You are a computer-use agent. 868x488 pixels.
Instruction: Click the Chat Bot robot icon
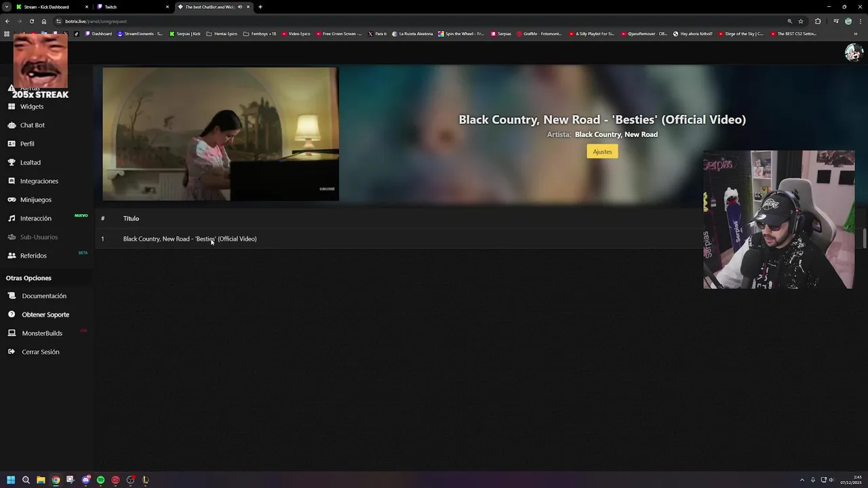(x=12, y=125)
